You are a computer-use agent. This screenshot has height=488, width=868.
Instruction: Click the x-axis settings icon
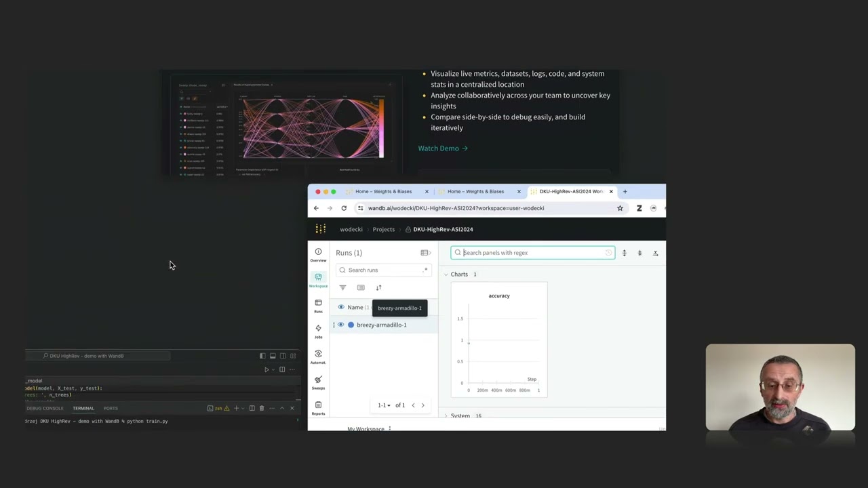[x=655, y=253]
